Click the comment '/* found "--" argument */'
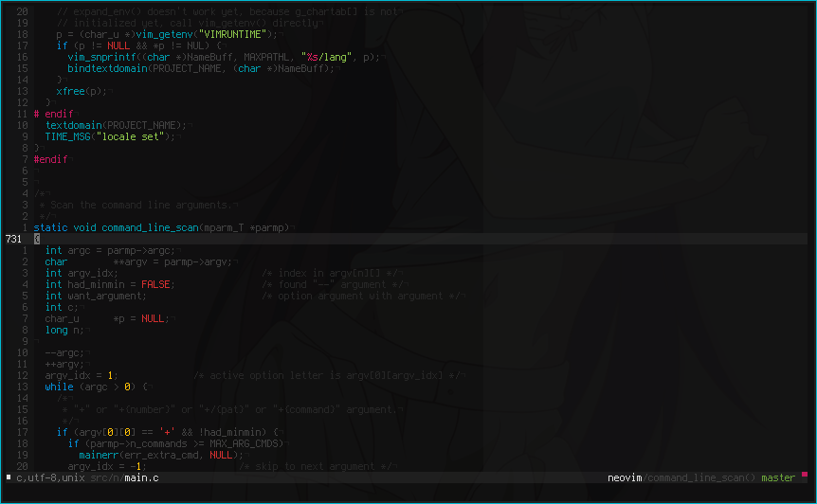 332,284
